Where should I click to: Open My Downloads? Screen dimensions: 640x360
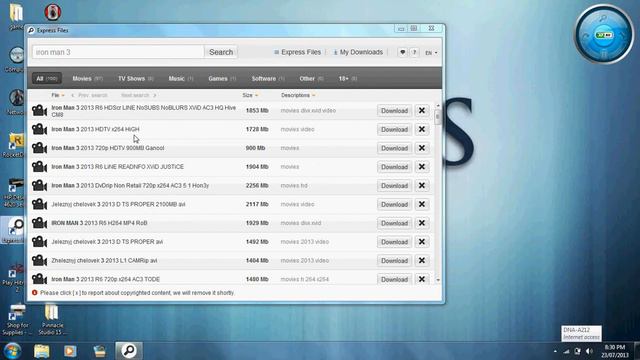tap(358, 52)
